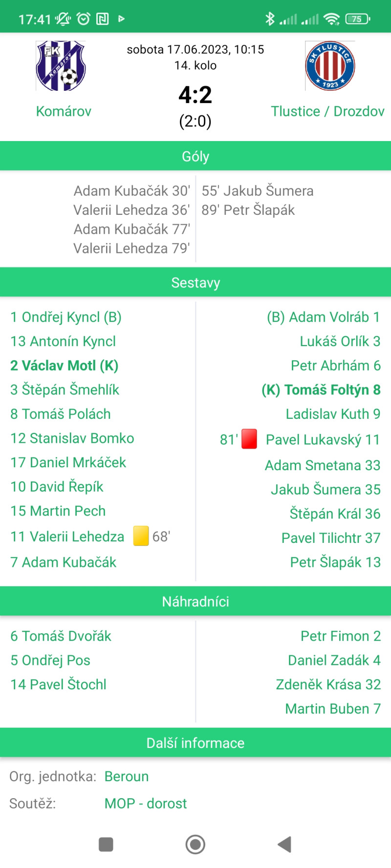The width and height of the screenshot is (391, 868).
Task: Select the Náhradníci section header
Action: (x=195, y=601)
